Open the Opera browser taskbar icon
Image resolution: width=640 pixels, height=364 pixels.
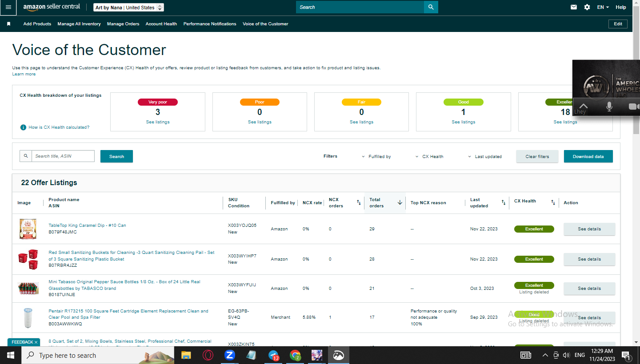pyautogui.click(x=208, y=355)
